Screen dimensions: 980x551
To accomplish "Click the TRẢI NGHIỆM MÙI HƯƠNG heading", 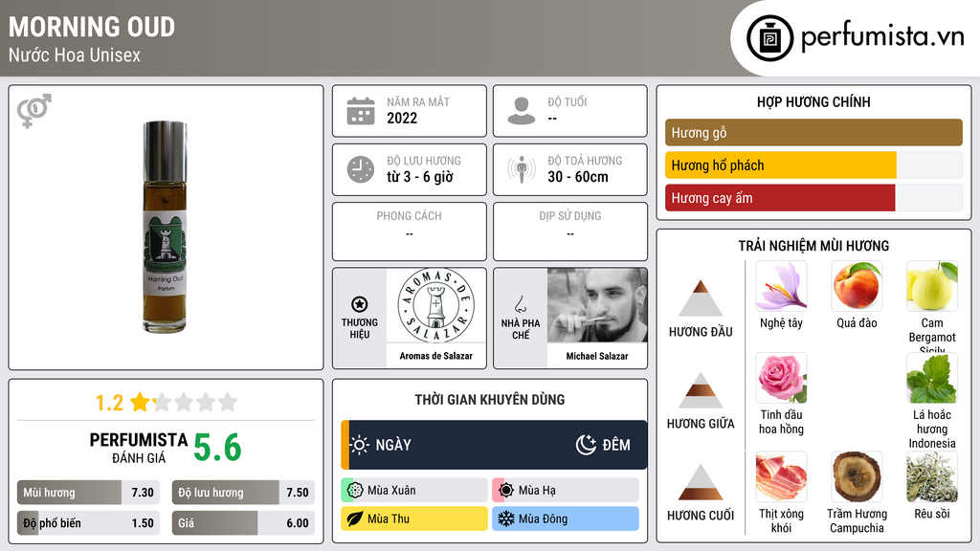I will (813, 246).
